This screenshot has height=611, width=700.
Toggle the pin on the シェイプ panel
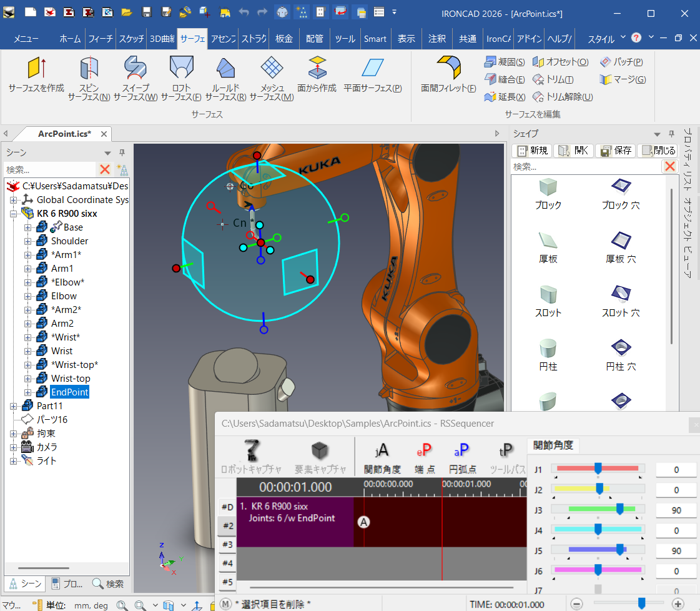pos(671,134)
